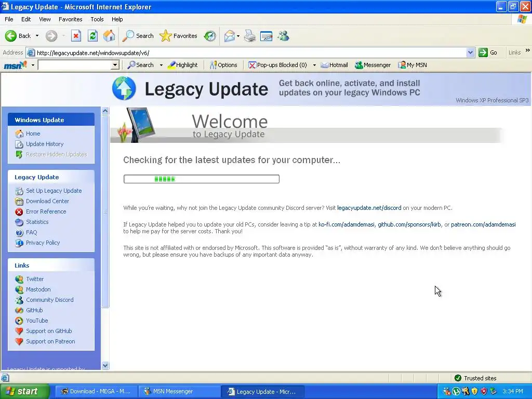
Task: Toggle the Highlight tool
Action: 182,65
